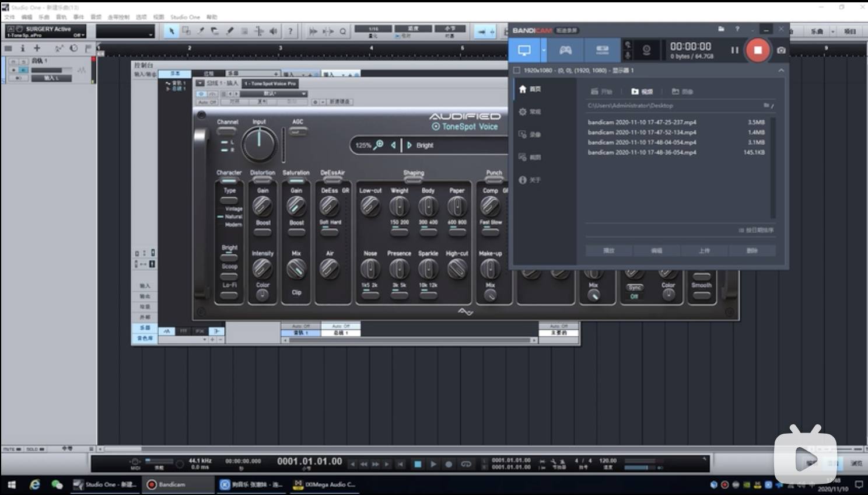Open Bandicam screen mode dropdown arrow

point(544,50)
